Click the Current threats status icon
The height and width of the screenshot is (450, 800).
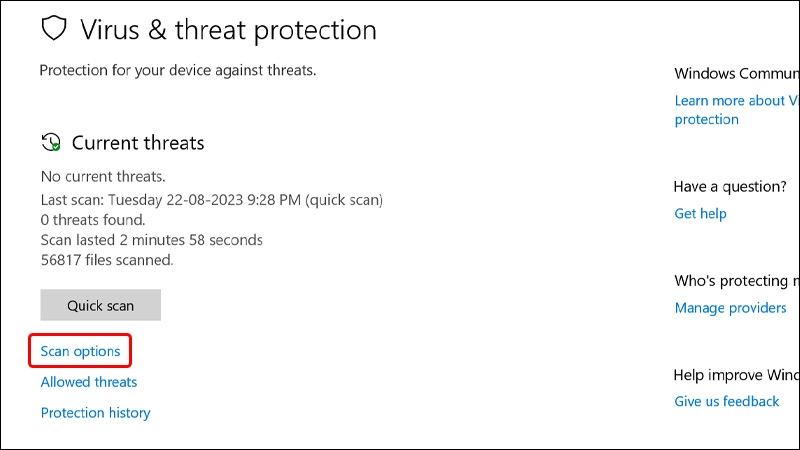coord(51,143)
